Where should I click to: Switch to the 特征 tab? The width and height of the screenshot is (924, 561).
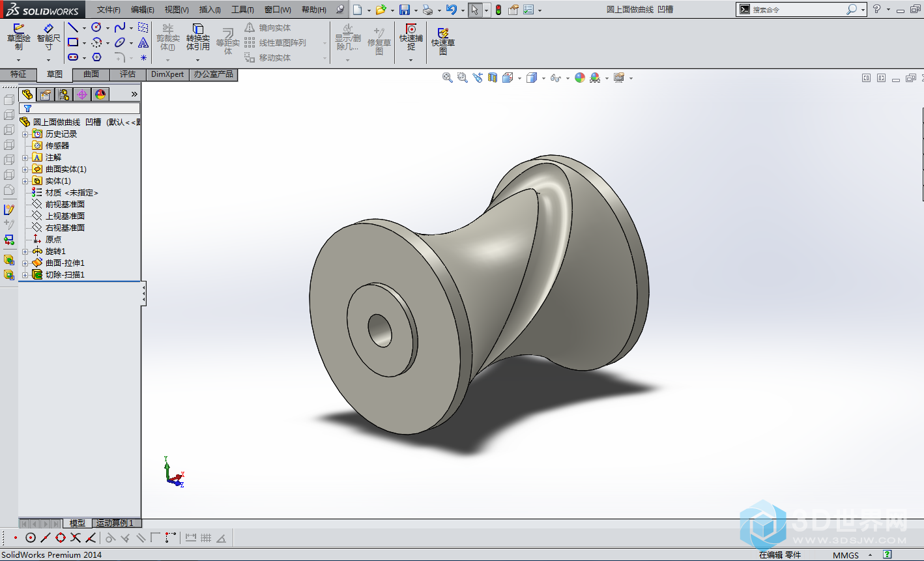coord(18,74)
